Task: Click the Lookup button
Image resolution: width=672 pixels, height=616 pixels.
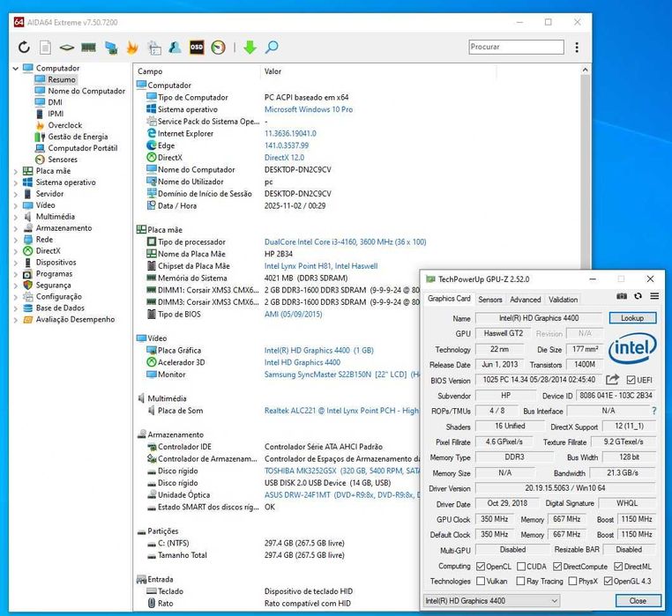Action: [x=632, y=318]
